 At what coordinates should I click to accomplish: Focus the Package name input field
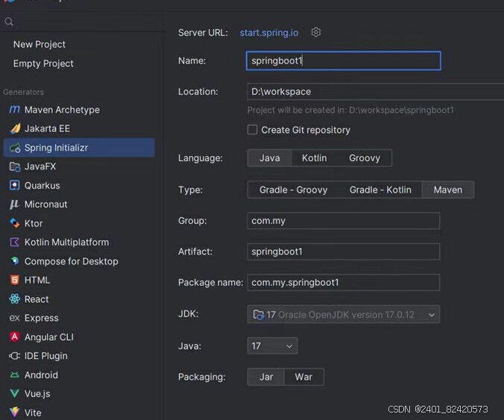click(343, 282)
